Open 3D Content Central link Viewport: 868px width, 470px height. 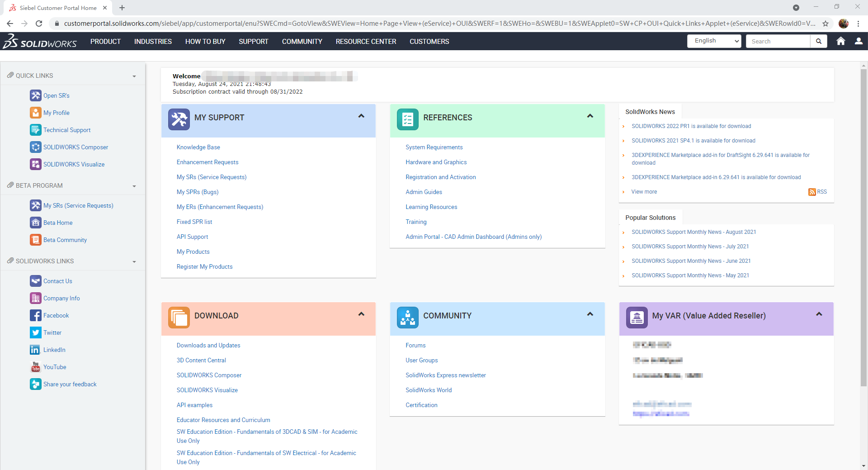pos(201,360)
